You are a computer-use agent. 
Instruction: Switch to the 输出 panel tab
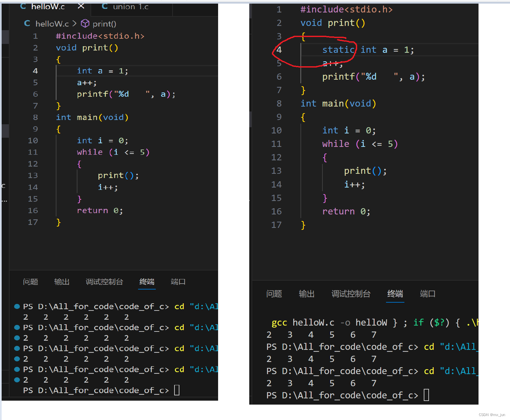click(62, 282)
